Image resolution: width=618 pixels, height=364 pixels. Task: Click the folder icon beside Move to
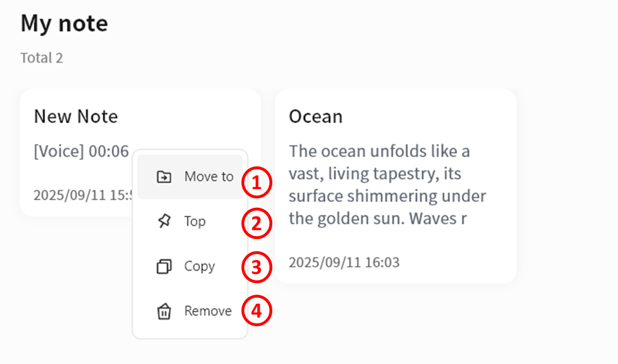[164, 177]
